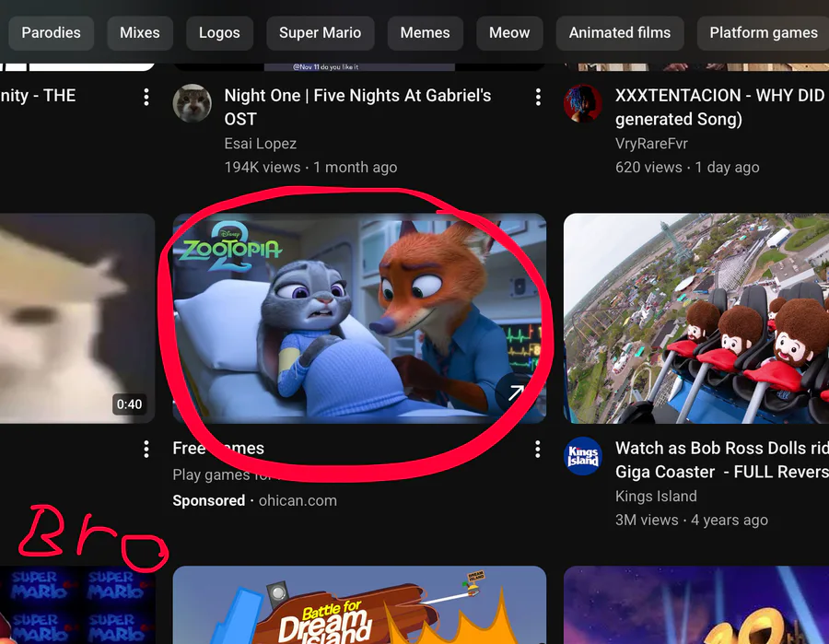
Task: Click the external link arrow on Zootopia ad
Action: coord(516,392)
